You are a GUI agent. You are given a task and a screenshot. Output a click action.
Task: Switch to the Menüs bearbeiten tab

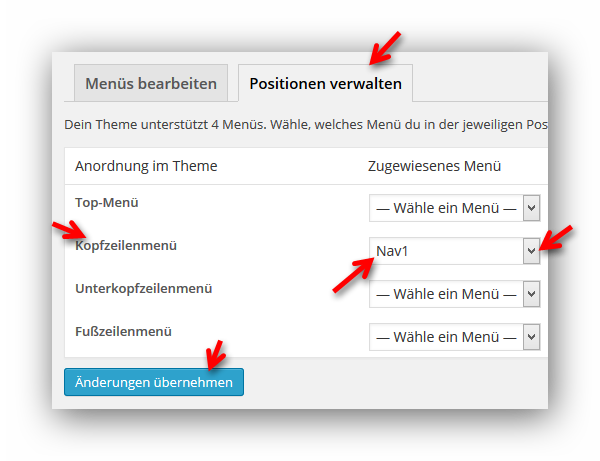[151, 84]
